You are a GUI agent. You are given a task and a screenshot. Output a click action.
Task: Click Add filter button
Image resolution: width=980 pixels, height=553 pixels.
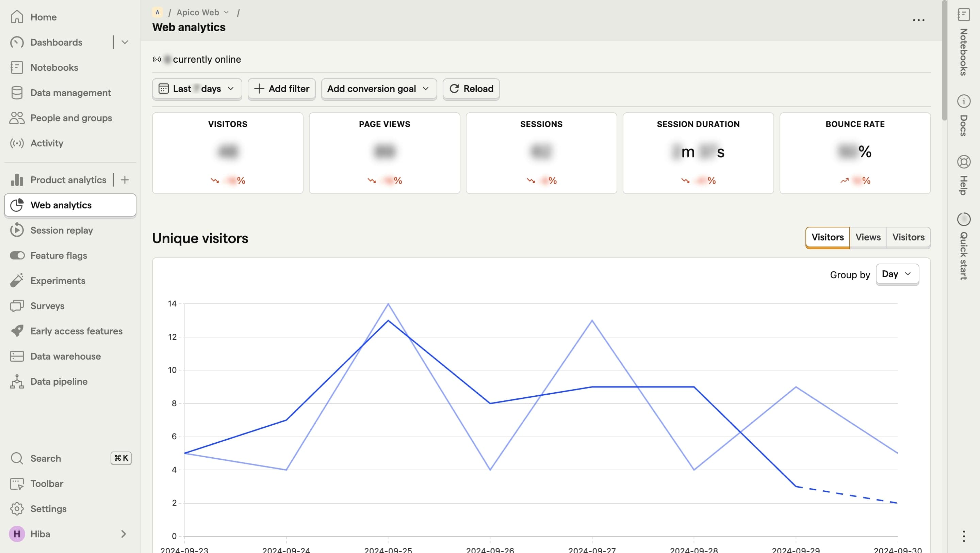pos(281,89)
